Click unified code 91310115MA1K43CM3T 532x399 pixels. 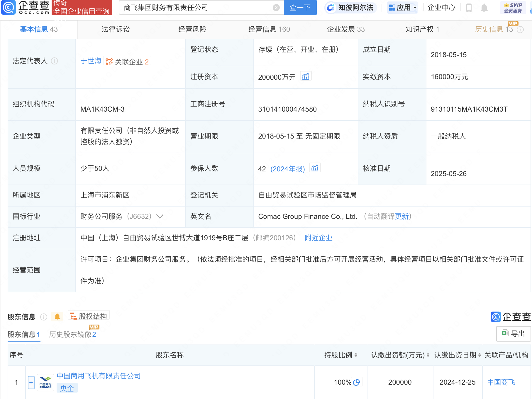tap(469, 109)
